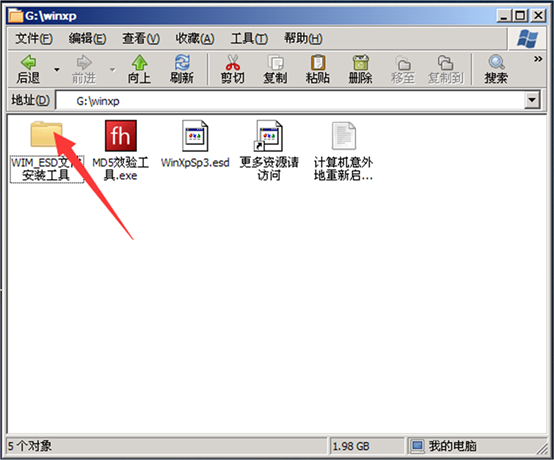Screen dimensions: 554x460
Task: Open the 工具(T) menu
Action: tap(249, 39)
